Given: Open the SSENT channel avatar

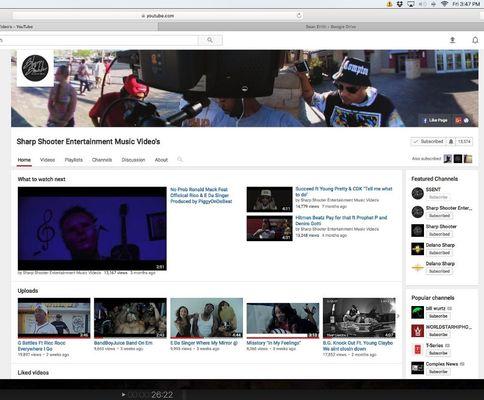Looking at the screenshot, I should pyautogui.click(x=417, y=193).
